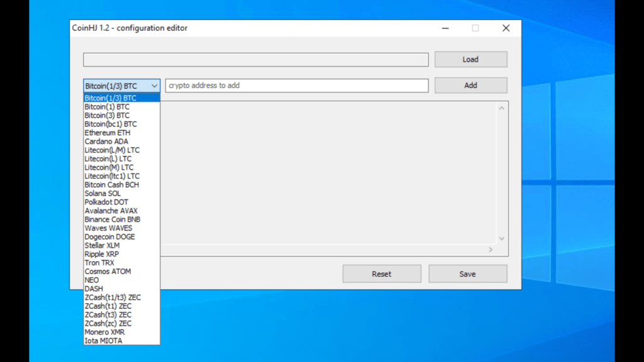The height and width of the screenshot is (362, 644).
Task: Select Tron TRX entry
Action: (121, 263)
